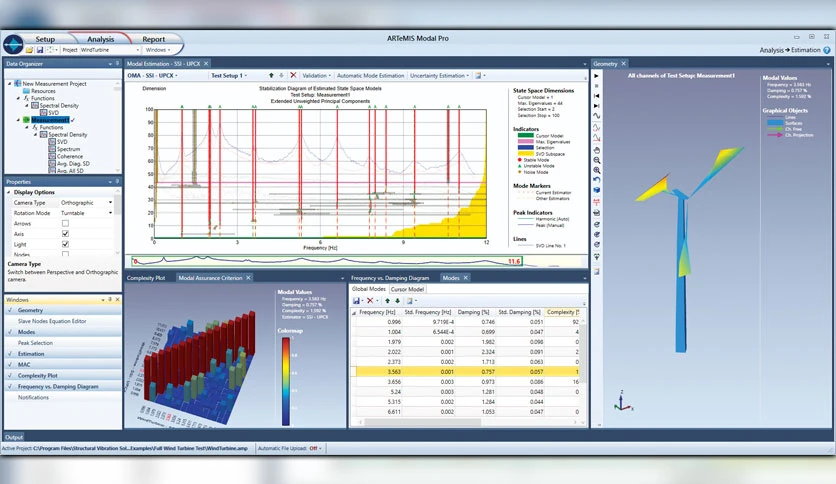Image resolution: width=836 pixels, height=484 pixels.
Task: Toggle the Light checkbox off
Action: tap(65, 244)
